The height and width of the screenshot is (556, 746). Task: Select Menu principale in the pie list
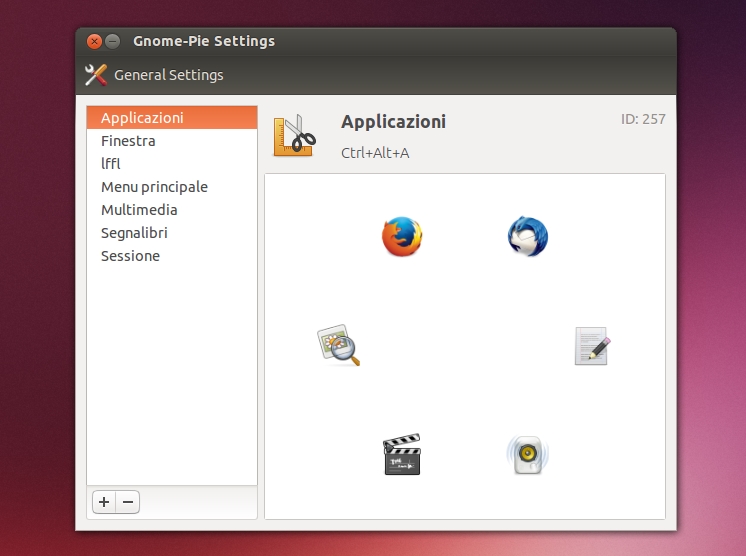(172, 187)
